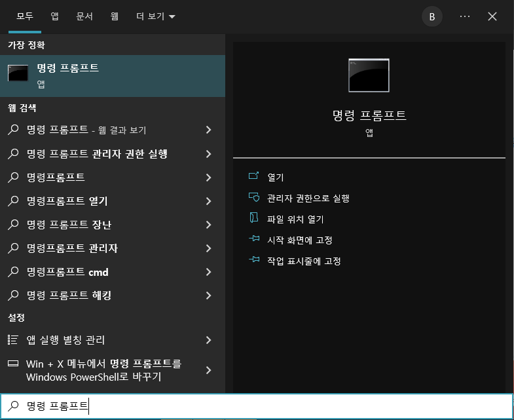
Task: Expand arrow for 앱 실행 별칭 관리
Action: (x=208, y=340)
